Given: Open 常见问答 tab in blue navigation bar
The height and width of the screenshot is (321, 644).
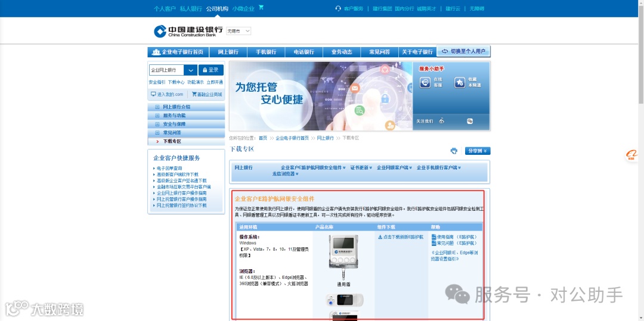Looking at the screenshot, I should tap(379, 52).
